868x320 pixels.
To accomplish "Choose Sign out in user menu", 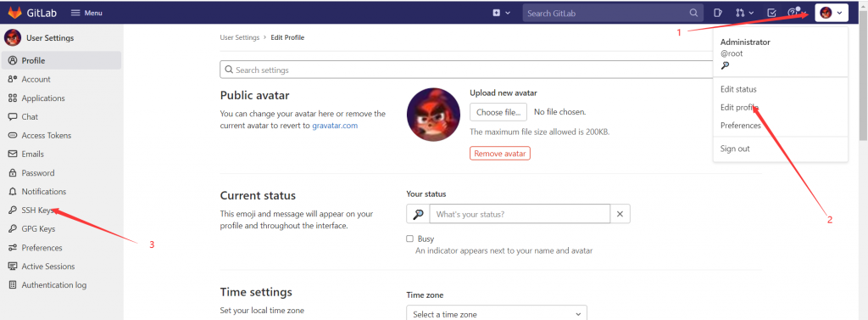I will point(735,149).
